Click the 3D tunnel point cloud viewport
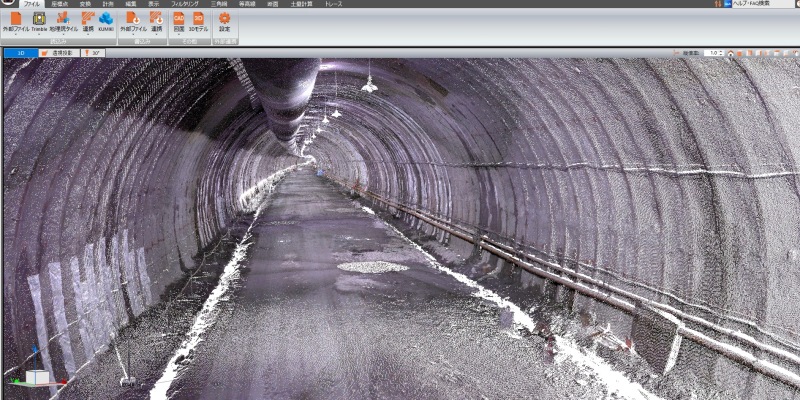 402,229
